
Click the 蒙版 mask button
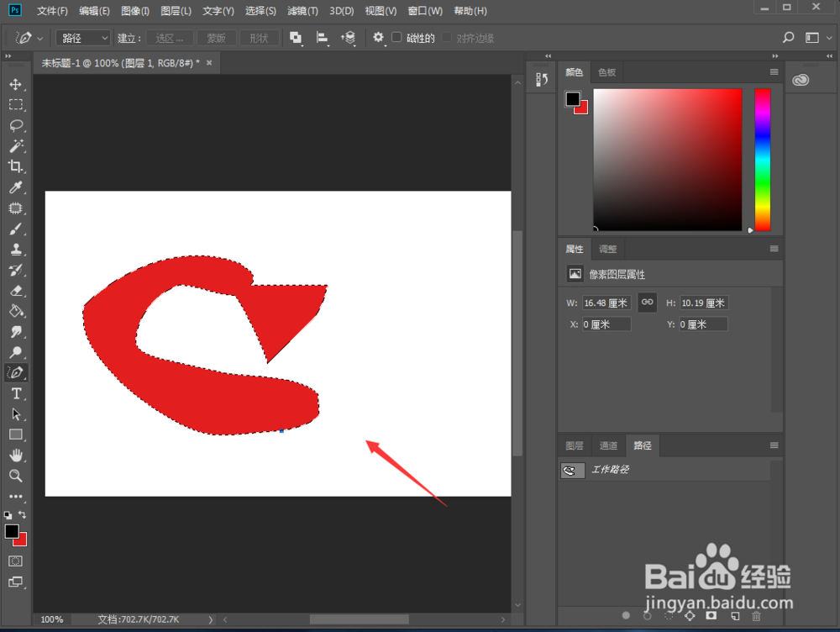point(217,38)
